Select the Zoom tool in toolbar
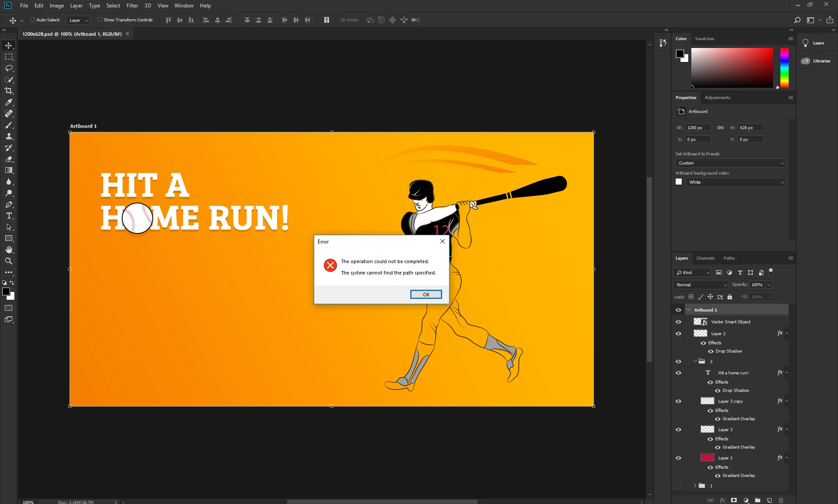This screenshot has width=838, height=504. click(x=9, y=261)
